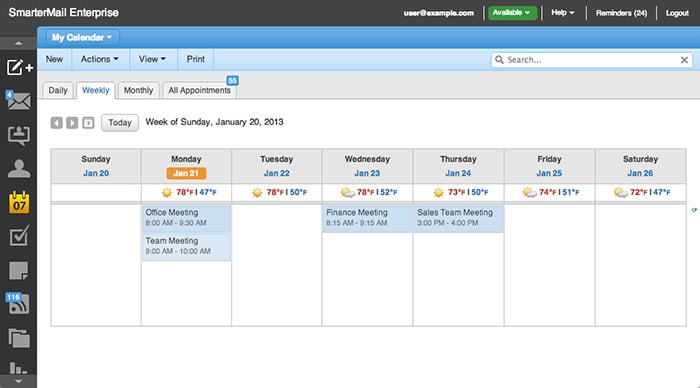Open the Tasks checkmark icon in sidebar

tap(19, 236)
